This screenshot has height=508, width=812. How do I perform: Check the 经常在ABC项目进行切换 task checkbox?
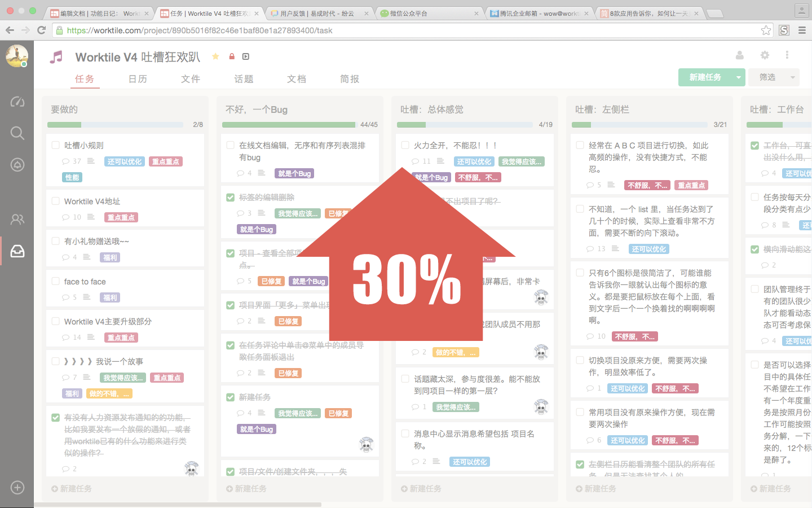tap(580, 145)
